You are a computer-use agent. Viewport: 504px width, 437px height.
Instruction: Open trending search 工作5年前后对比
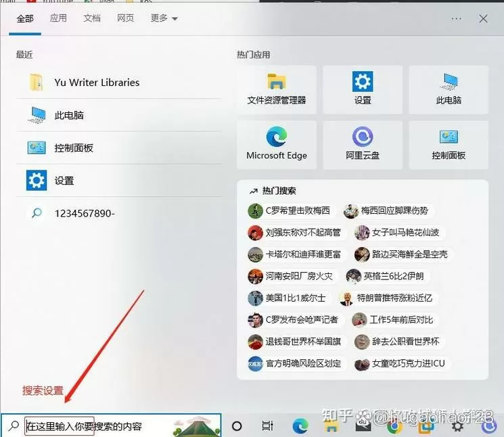pyautogui.click(x=394, y=320)
